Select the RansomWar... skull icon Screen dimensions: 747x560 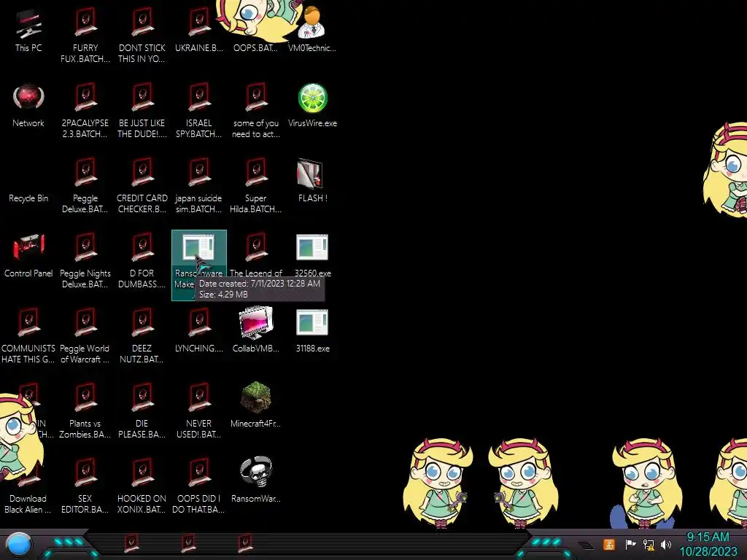click(256, 472)
